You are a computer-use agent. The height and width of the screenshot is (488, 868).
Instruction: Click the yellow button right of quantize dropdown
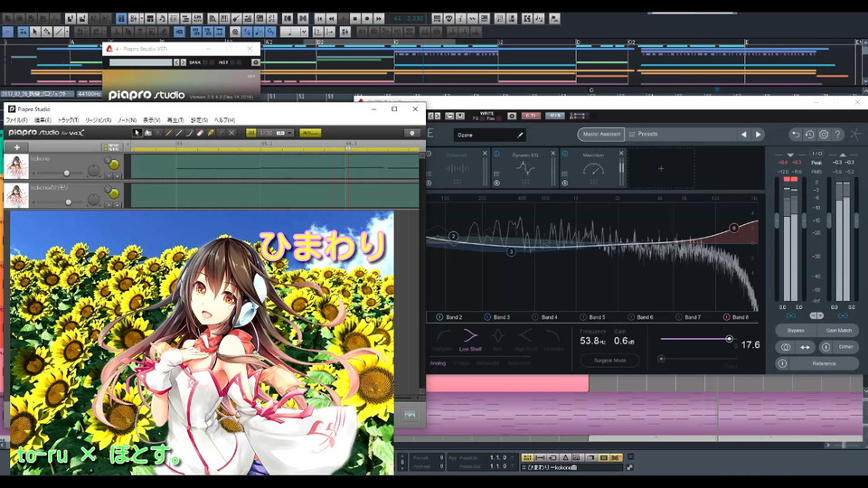pyautogui.click(x=310, y=133)
